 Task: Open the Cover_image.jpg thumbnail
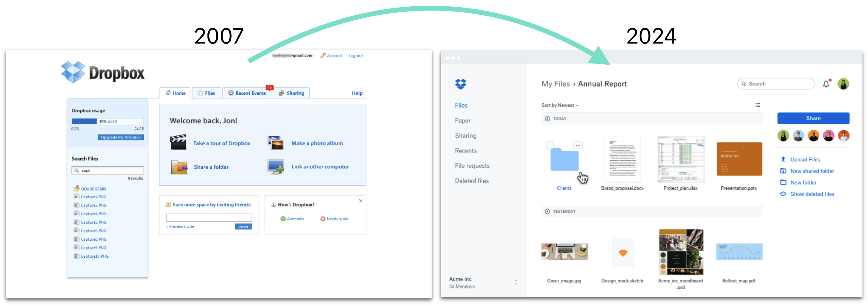[565, 252]
